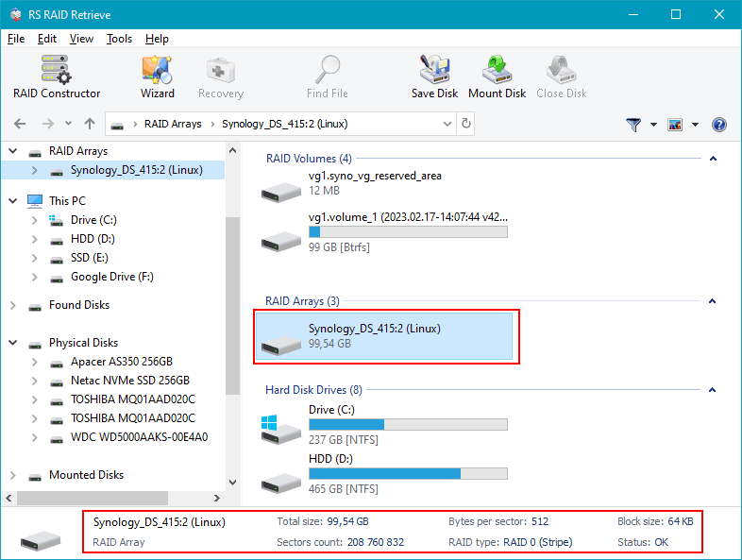Collapse the RAID Volumes (4) section

713,159
